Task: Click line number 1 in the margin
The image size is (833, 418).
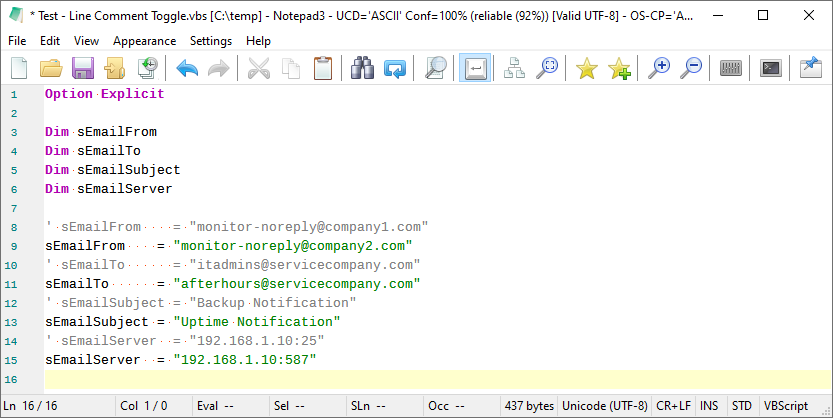Action: point(14,95)
